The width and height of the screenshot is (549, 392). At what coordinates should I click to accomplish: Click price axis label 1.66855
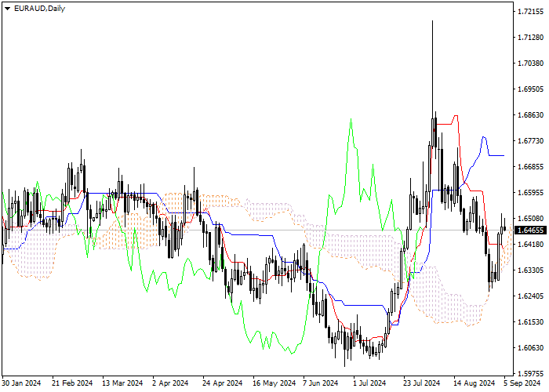(x=531, y=166)
